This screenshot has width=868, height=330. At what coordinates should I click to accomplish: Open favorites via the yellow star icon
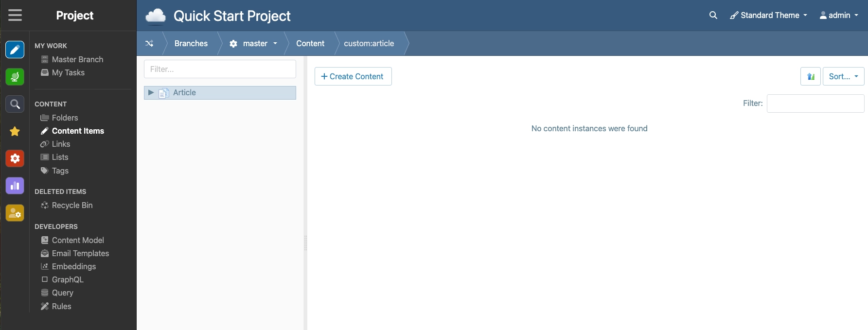15,131
